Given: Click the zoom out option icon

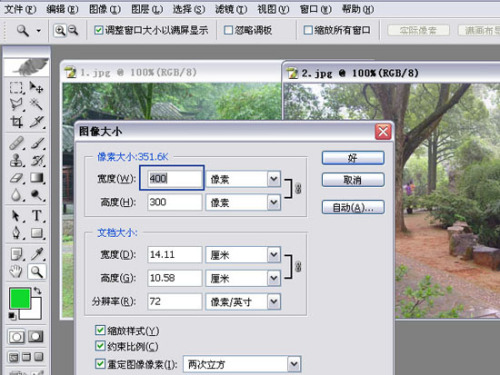Looking at the screenshot, I should (73, 31).
